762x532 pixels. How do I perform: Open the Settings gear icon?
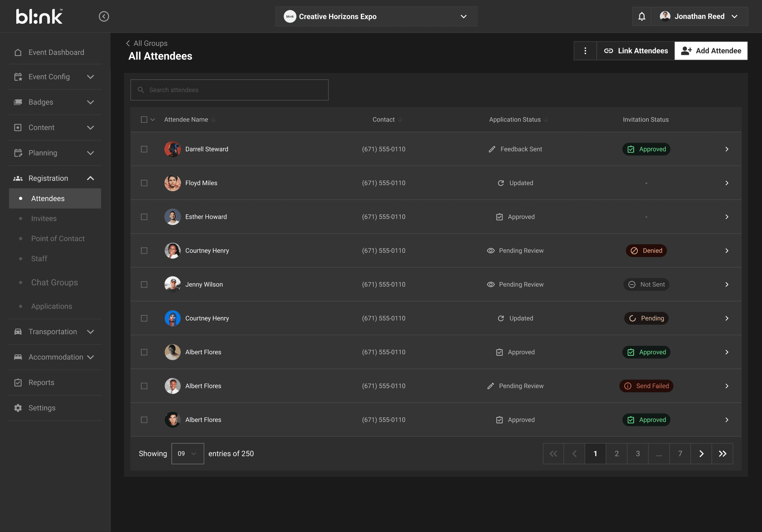click(x=18, y=408)
